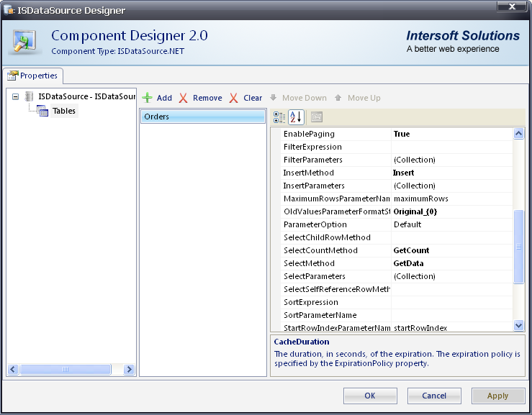
Task: Click the Clear button label
Action: [253, 98]
